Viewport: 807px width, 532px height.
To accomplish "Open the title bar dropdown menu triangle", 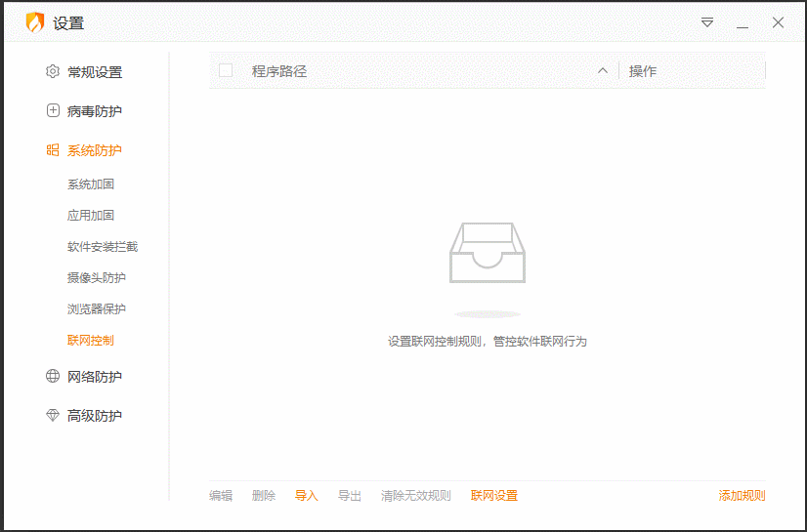I will [707, 22].
